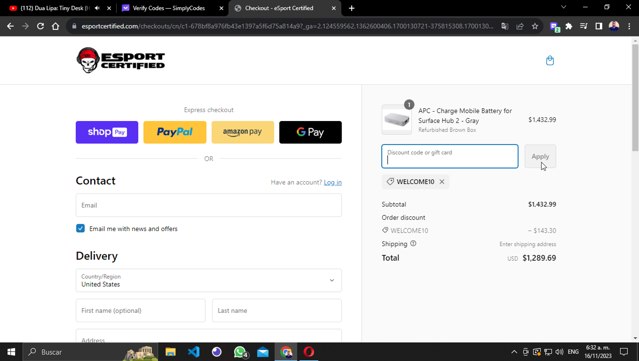Click the browser forward arrow
This screenshot has width=639, height=361.
(x=25, y=26)
